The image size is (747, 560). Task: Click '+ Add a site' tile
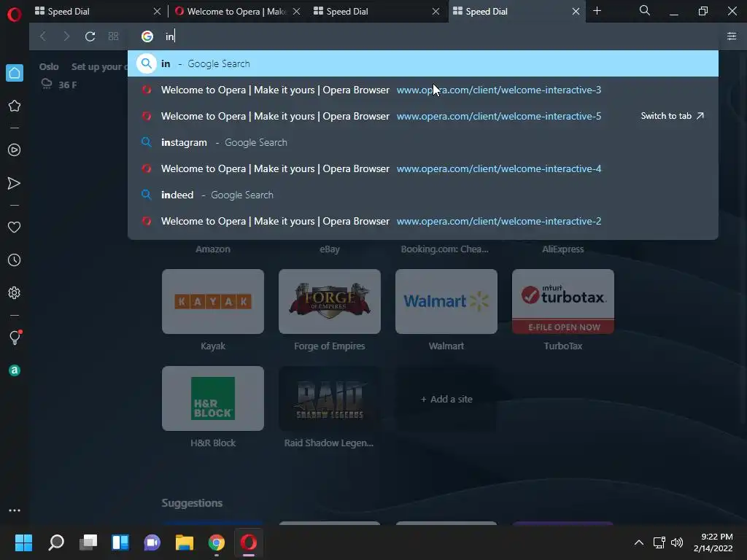click(x=446, y=399)
